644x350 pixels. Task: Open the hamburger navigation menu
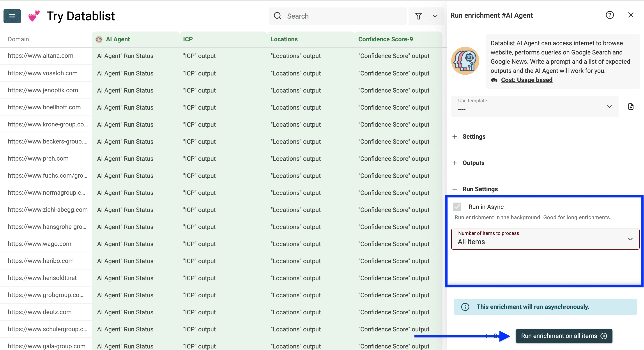click(12, 16)
